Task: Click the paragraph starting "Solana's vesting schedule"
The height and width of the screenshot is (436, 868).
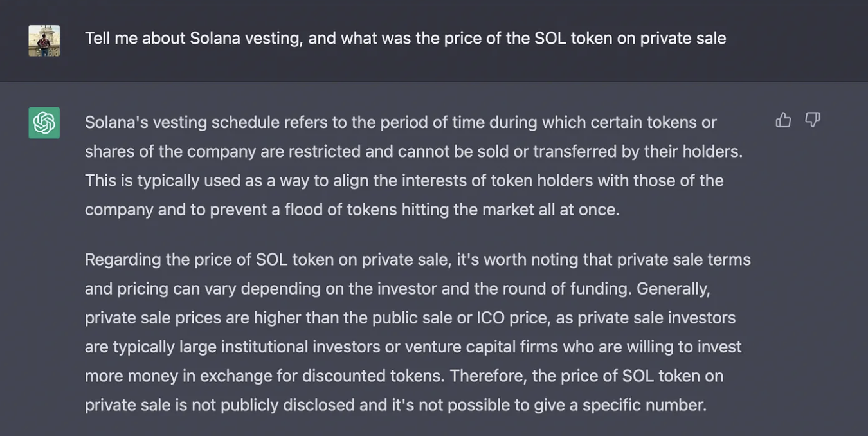Action: point(414,166)
